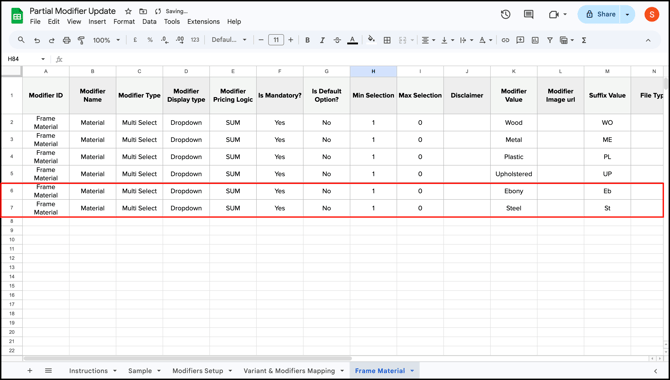The height and width of the screenshot is (380, 670).
Task: Toggle bold formatting
Action: tap(307, 40)
